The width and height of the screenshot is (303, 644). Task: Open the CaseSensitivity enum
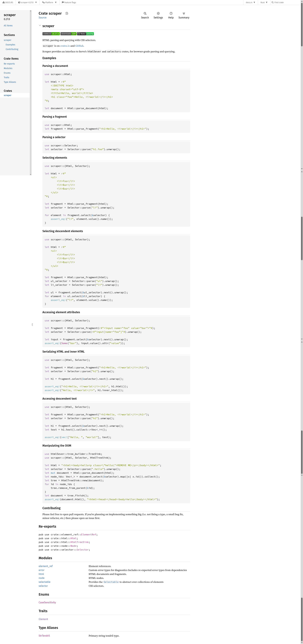click(x=47, y=603)
